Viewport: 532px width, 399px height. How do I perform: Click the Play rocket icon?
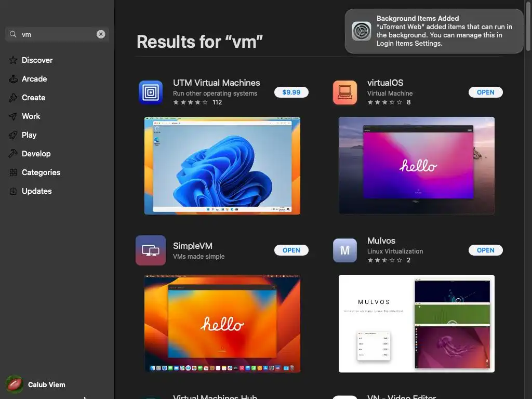(13, 135)
